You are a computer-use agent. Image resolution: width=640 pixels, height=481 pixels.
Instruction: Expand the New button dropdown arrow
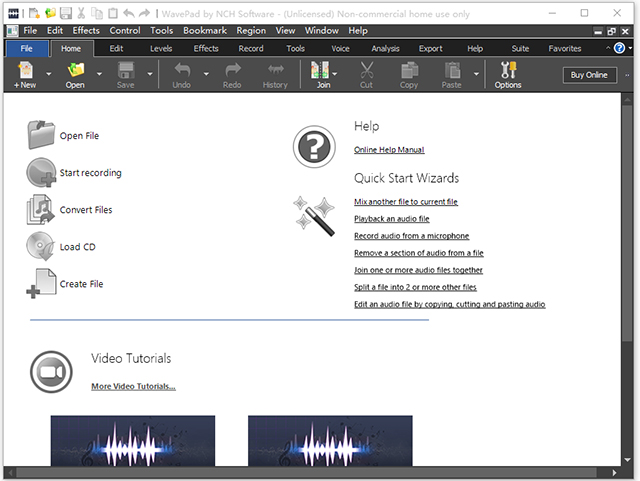click(x=49, y=74)
